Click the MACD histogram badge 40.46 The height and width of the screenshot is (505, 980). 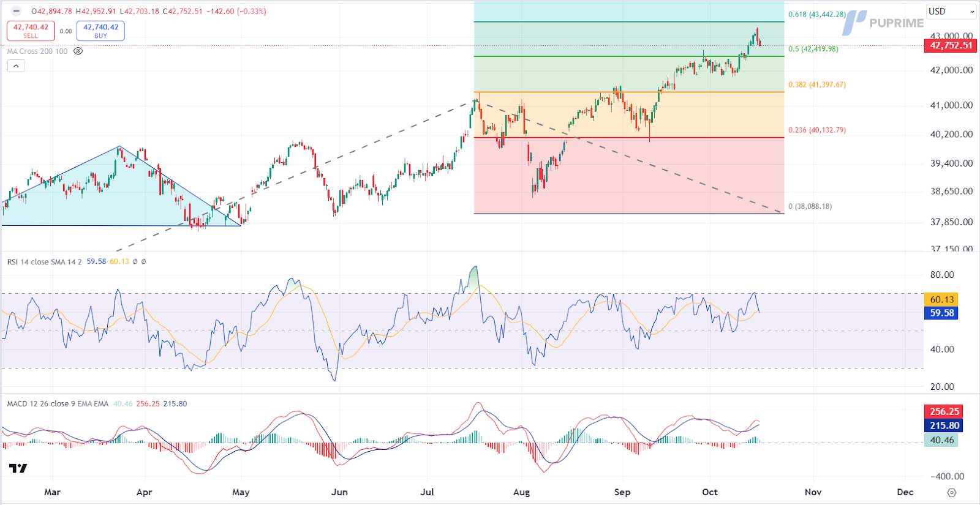[941, 440]
